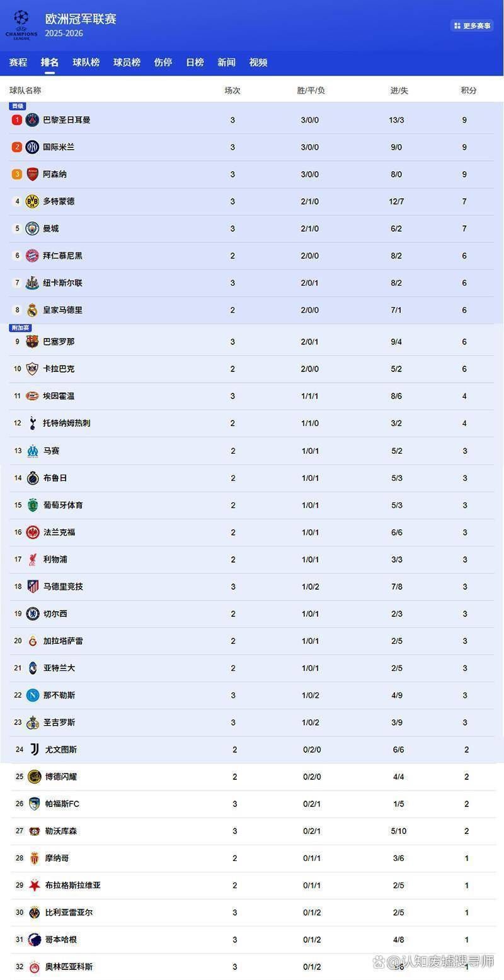Click the Juventus club crest
504x980 pixels.
tap(35, 750)
